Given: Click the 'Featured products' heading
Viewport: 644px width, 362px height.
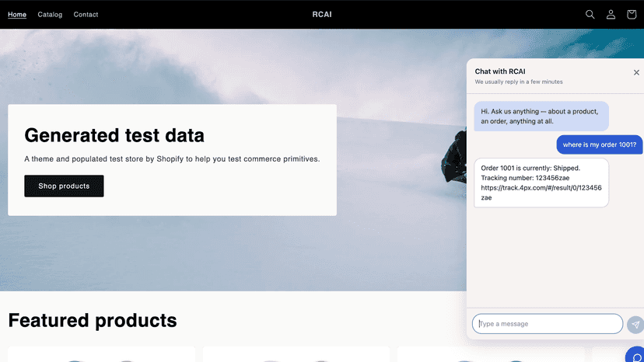Looking at the screenshot, I should click(93, 321).
